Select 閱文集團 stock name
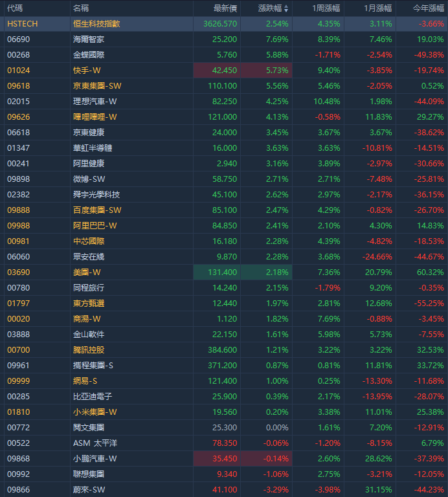Image resolution: width=448 pixels, height=497 pixels. (89, 428)
